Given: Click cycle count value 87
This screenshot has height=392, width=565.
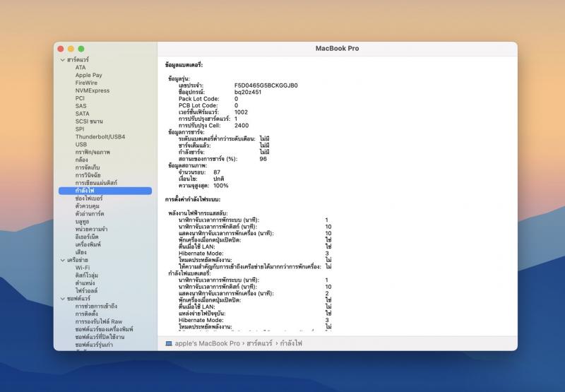Looking at the screenshot, I should [217, 172].
